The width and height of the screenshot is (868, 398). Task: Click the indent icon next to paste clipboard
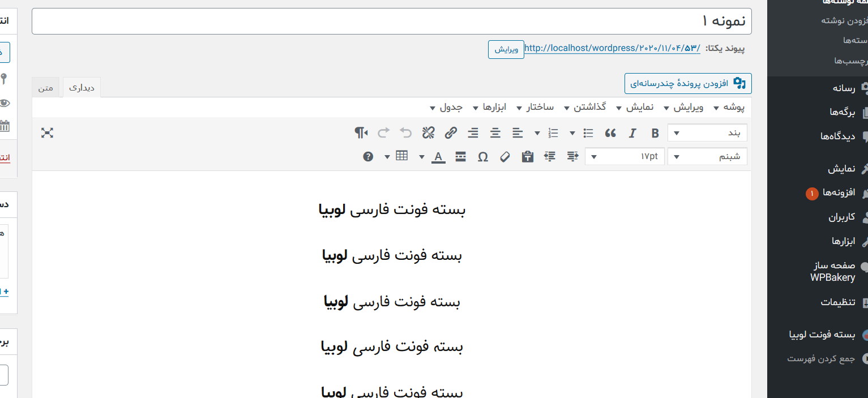(x=550, y=156)
